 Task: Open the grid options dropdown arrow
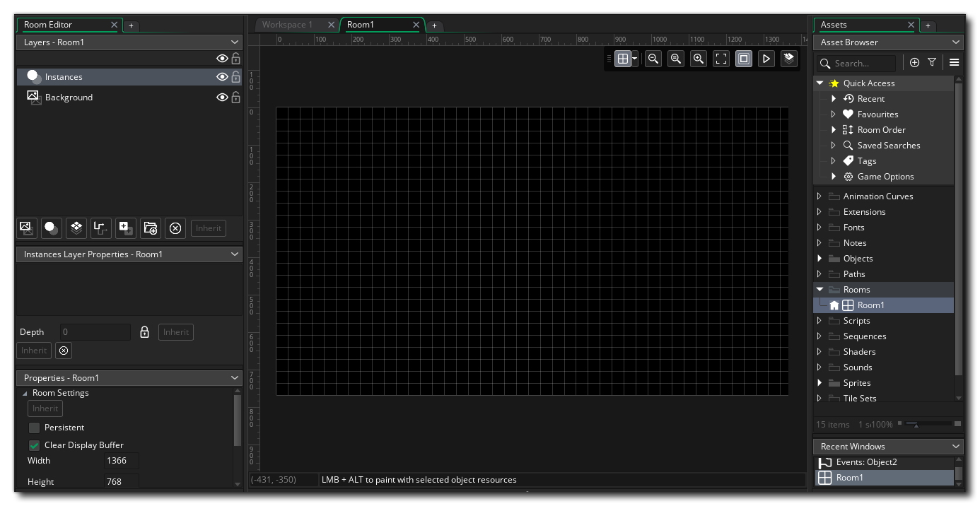(x=635, y=59)
